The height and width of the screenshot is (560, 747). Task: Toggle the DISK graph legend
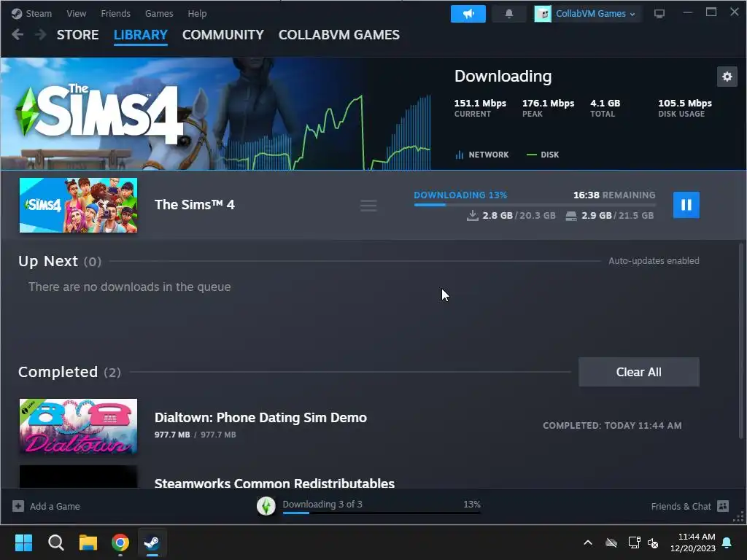[543, 155]
